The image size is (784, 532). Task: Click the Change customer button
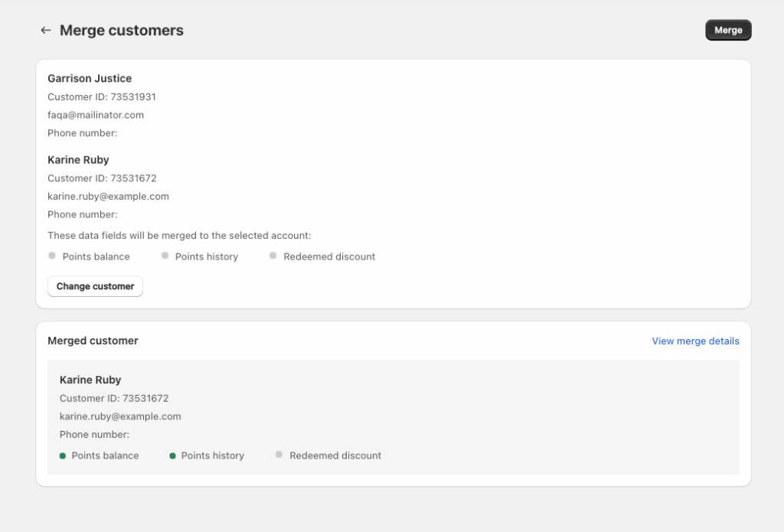pyautogui.click(x=95, y=286)
